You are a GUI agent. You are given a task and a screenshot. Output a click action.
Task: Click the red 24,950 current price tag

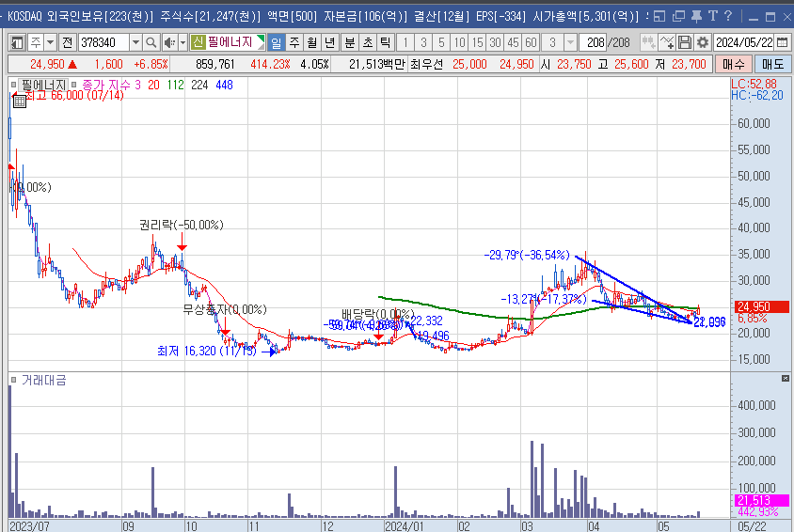point(762,306)
